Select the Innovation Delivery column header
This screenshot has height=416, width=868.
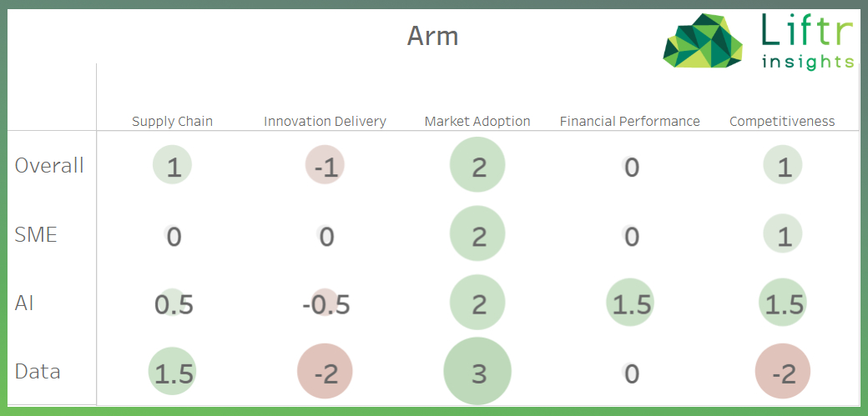click(325, 121)
